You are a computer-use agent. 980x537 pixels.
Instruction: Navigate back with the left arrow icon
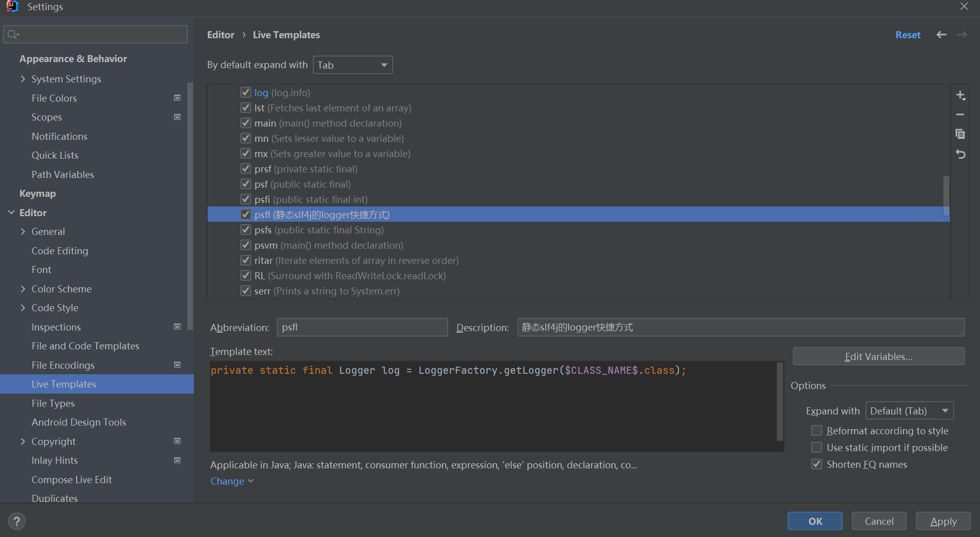pos(941,35)
